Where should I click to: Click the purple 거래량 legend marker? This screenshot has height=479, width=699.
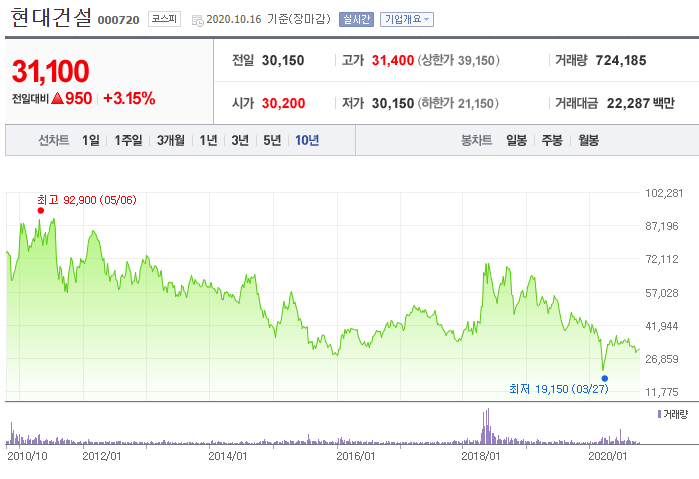659,414
